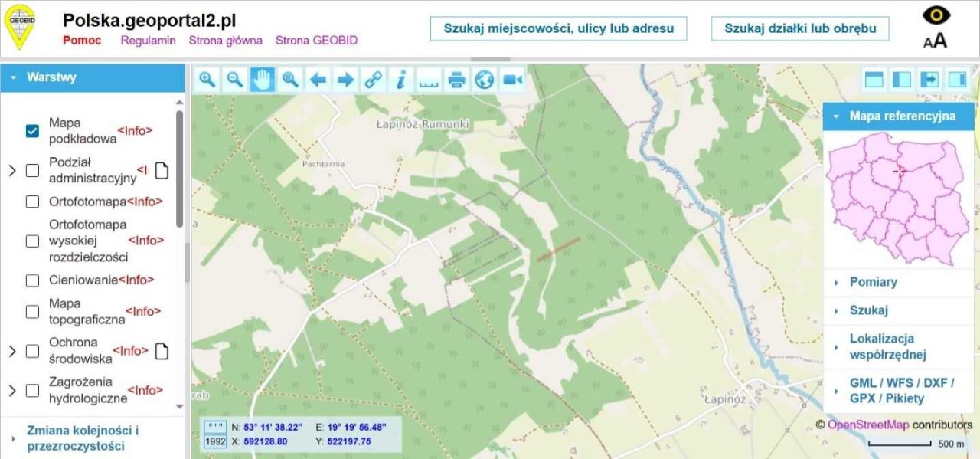
Task: Open the Pomiary panel section
Action: coord(873,281)
